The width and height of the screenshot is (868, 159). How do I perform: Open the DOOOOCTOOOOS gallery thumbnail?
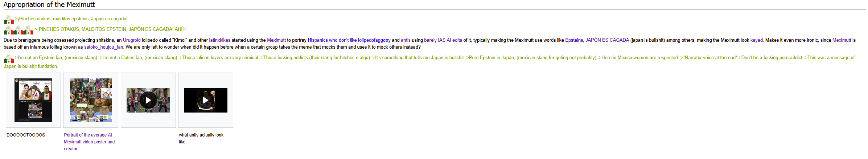[33, 100]
